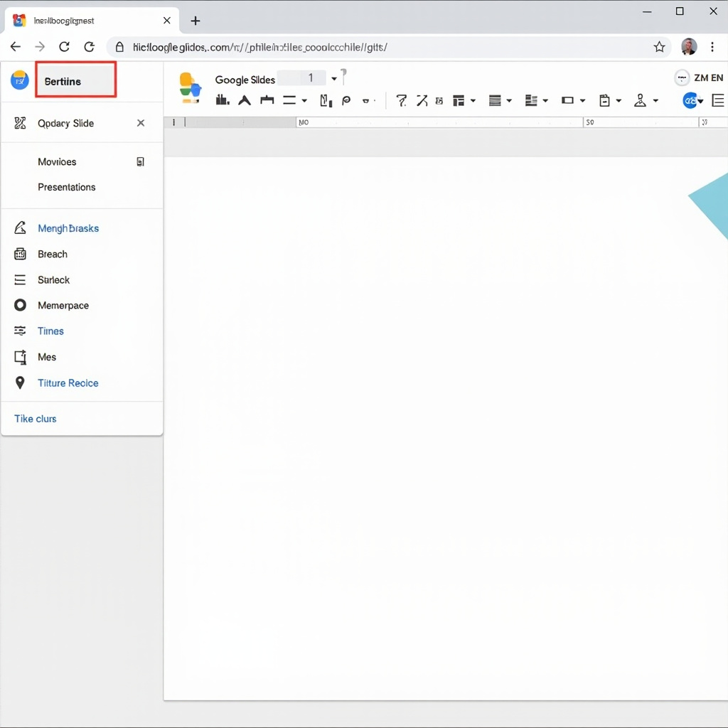728x728 pixels.
Task: Click the blue circular share icon
Action: [690, 100]
